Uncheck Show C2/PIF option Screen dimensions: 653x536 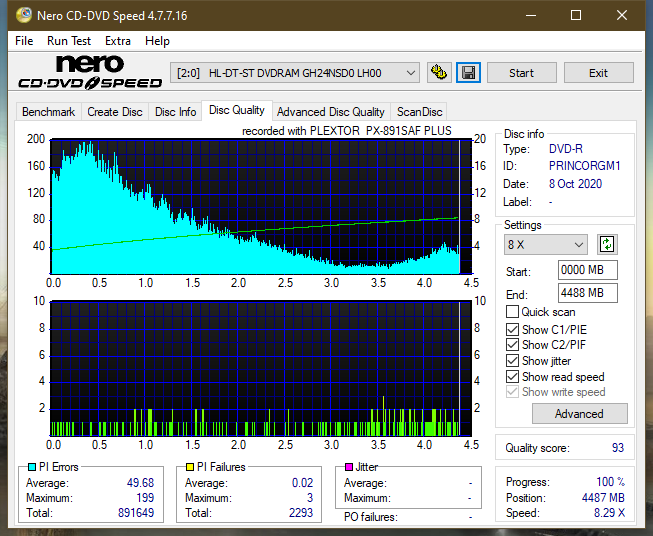[x=512, y=345]
